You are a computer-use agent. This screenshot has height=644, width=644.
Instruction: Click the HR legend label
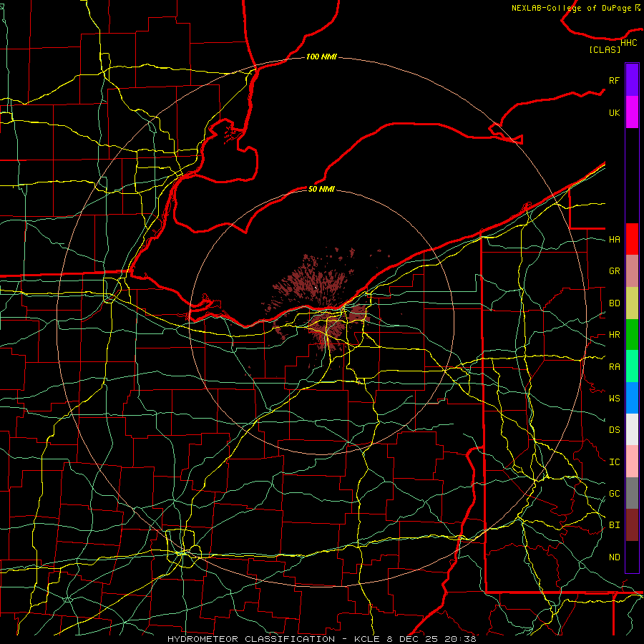[x=614, y=335]
